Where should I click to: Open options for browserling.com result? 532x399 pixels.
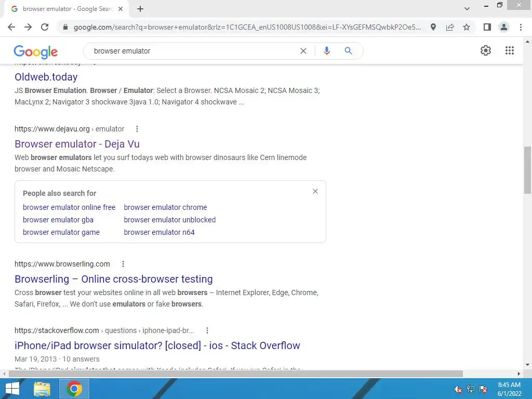point(123,264)
